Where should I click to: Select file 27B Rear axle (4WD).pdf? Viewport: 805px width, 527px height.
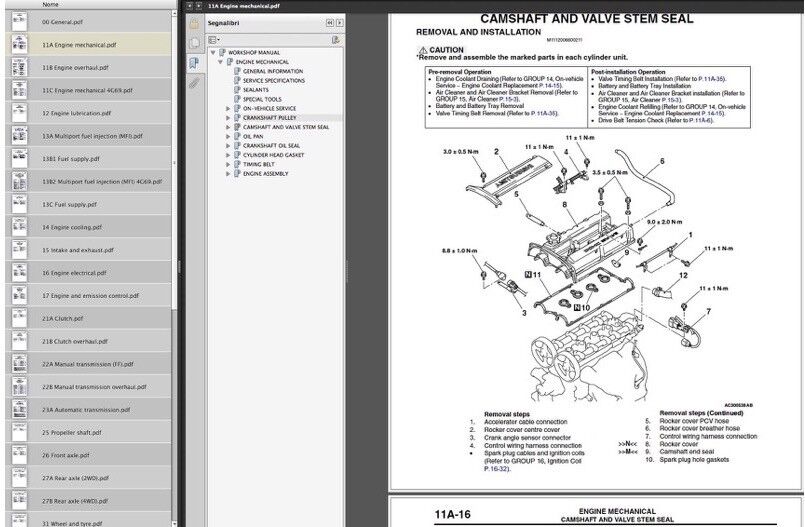click(88, 501)
